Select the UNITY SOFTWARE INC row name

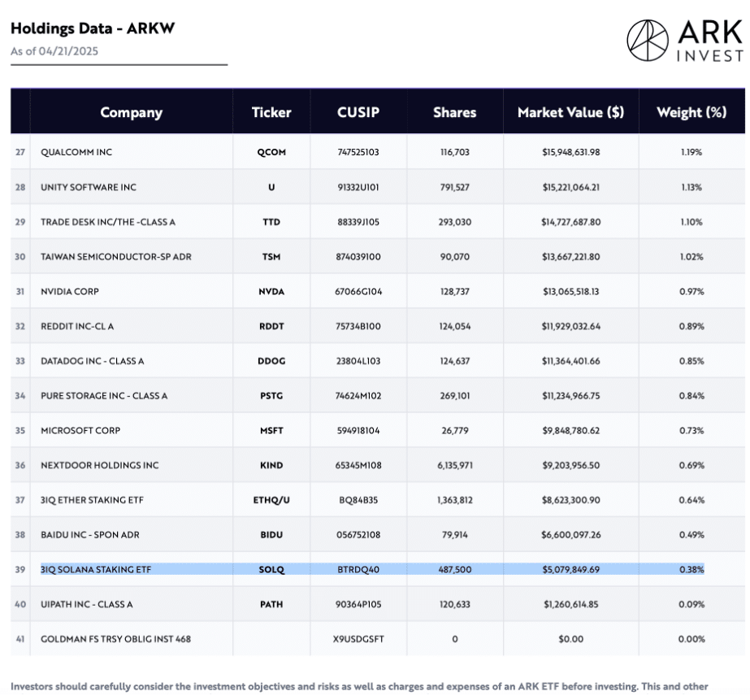point(89,187)
